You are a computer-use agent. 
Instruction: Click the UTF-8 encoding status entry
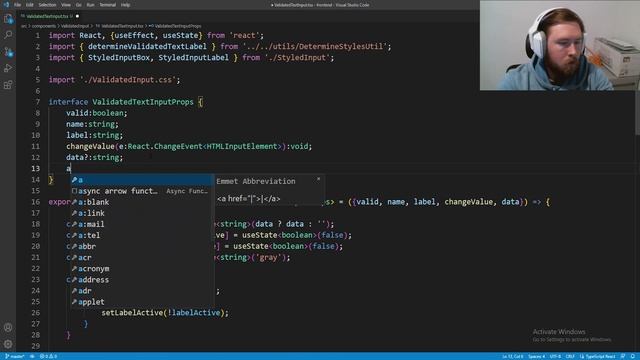click(556, 356)
